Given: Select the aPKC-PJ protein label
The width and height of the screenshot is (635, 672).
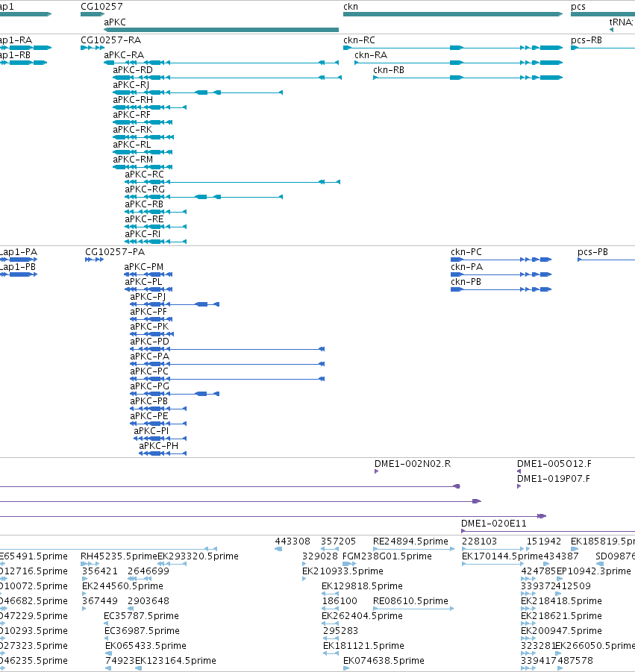Looking at the screenshot, I should 148,297.
